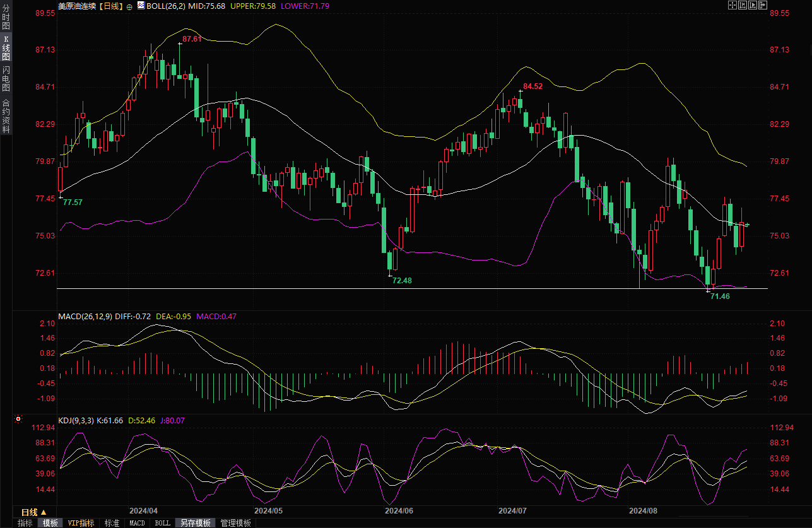Open 管理模板 in bottom bar

[235, 523]
